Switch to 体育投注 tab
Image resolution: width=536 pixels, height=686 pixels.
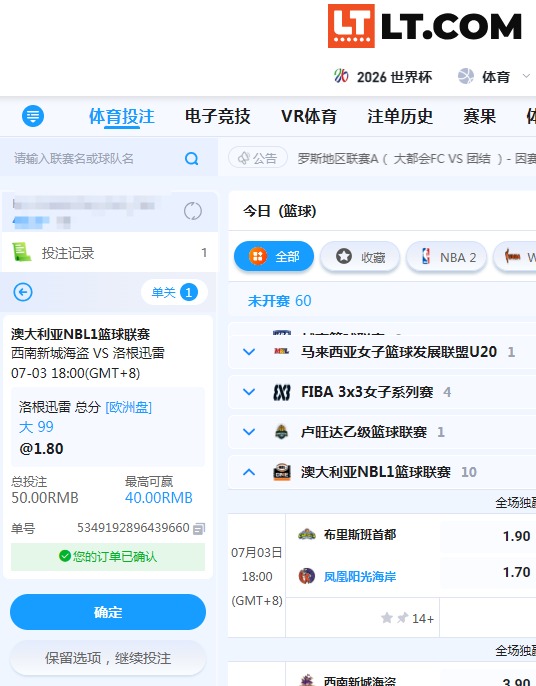[122, 116]
